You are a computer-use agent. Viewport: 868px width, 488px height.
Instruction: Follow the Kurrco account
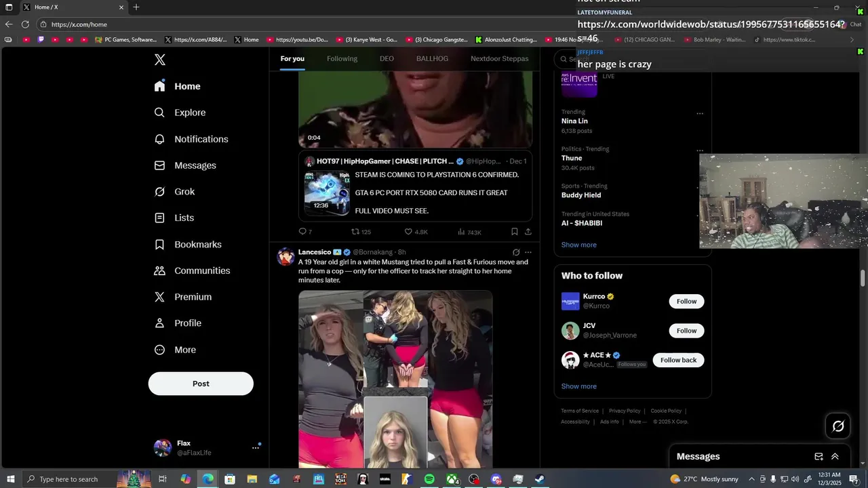(686, 302)
